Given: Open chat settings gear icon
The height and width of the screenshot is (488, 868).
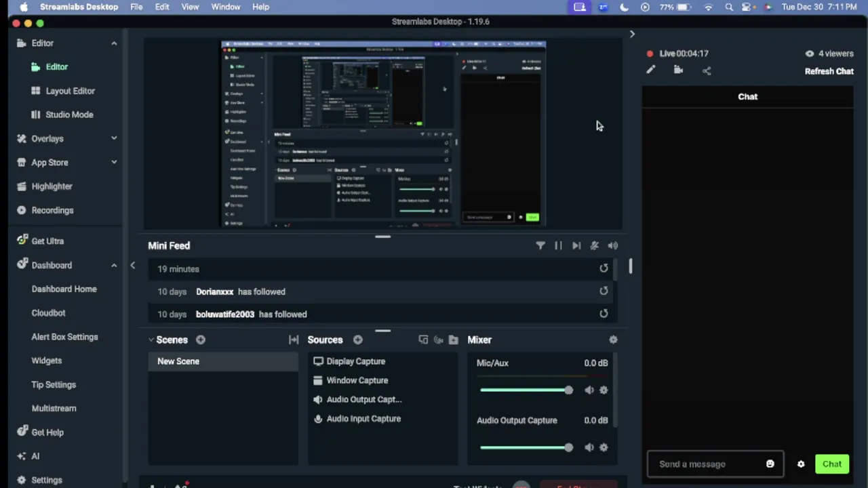Looking at the screenshot, I should (x=801, y=464).
